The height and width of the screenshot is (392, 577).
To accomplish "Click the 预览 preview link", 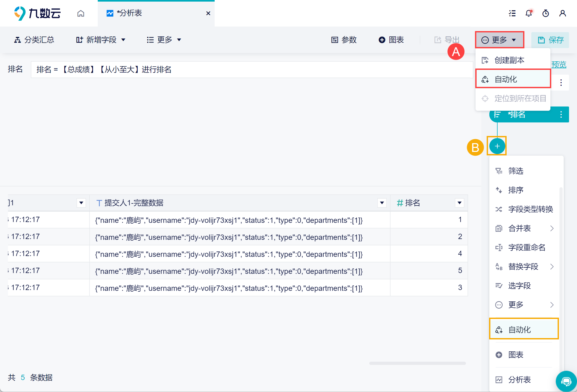I will [559, 65].
